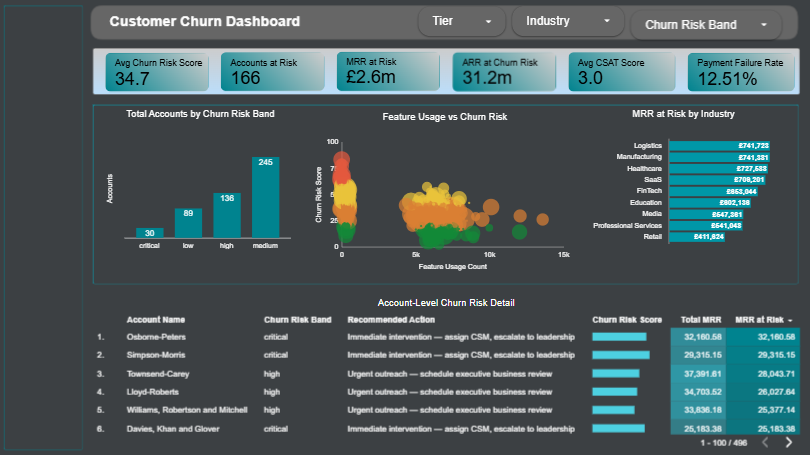The image size is (810, 455).
Task: Click the low bar showing 89
Action: [188, 223]
